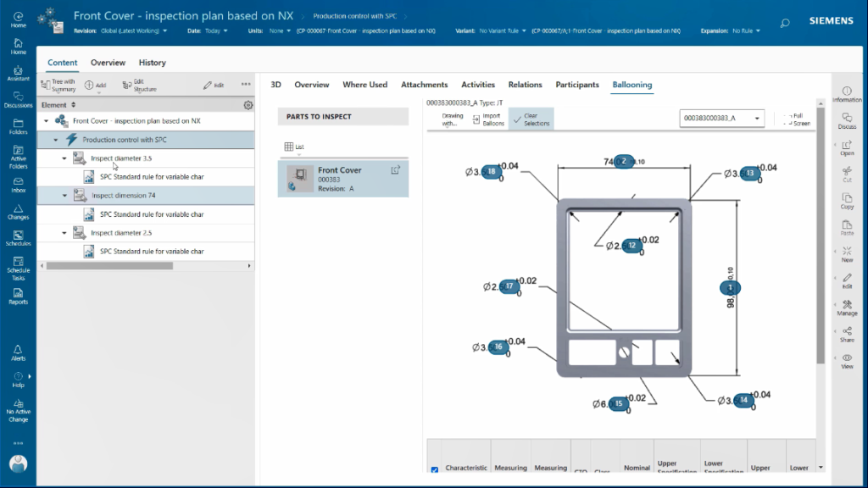The height and width of the screenshot is (488, 868).
Task: Open the Inbox
Action: 19,185
